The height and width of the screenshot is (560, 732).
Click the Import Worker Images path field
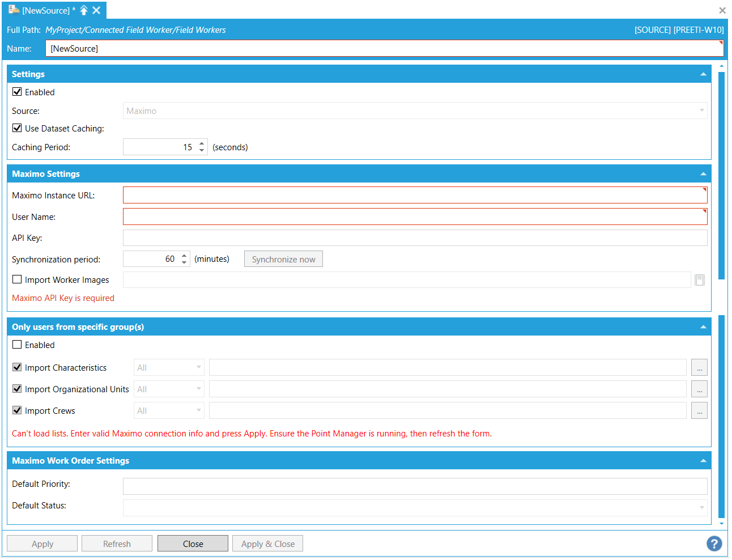click(407, 279)
